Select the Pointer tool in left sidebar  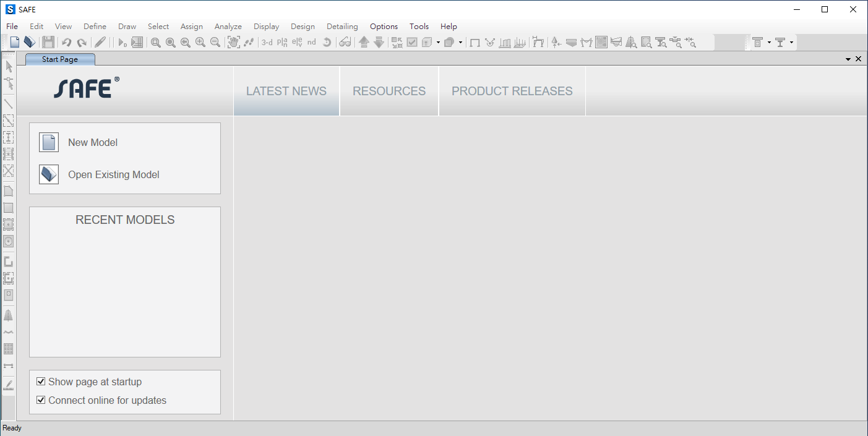tap(9, 66)
